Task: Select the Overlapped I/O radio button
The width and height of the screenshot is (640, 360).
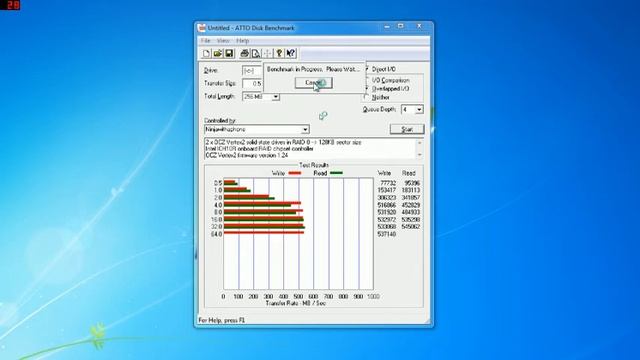Action: coord(367,88)
